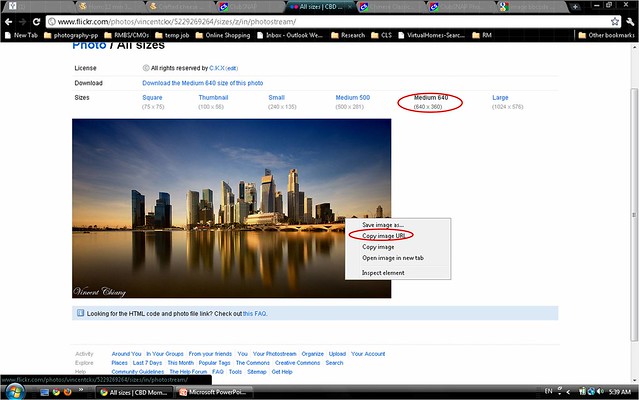Bookmark this page with the star icon
Image resolution: width=639 pixels, height=400 pixels.
pyautogui.click(x=615, y=22)
